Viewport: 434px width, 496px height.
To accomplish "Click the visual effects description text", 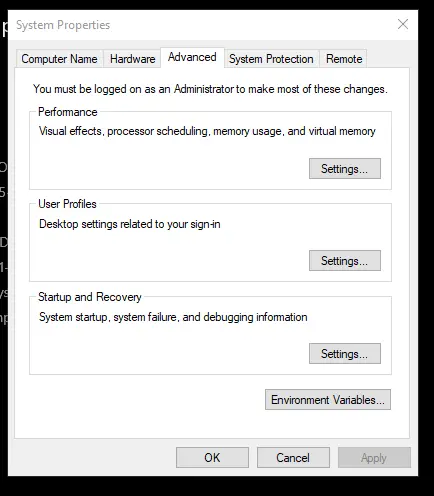I will [x=207, y=131].
